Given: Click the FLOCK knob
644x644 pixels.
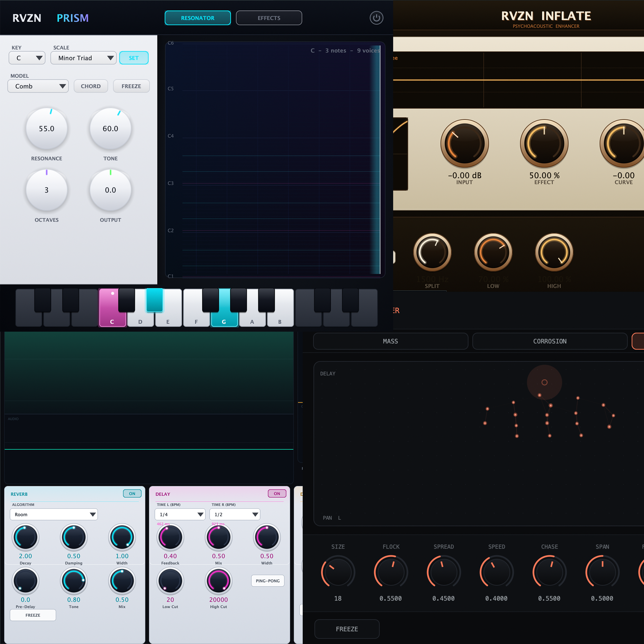Looking at the screenshot, I should [x=391, y=572].
